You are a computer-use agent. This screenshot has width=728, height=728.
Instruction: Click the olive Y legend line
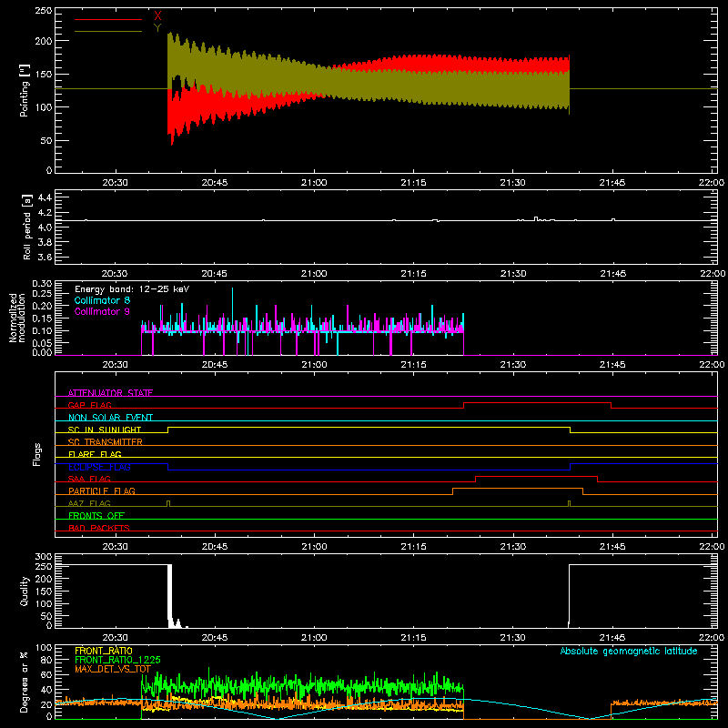tap(108, 32)
